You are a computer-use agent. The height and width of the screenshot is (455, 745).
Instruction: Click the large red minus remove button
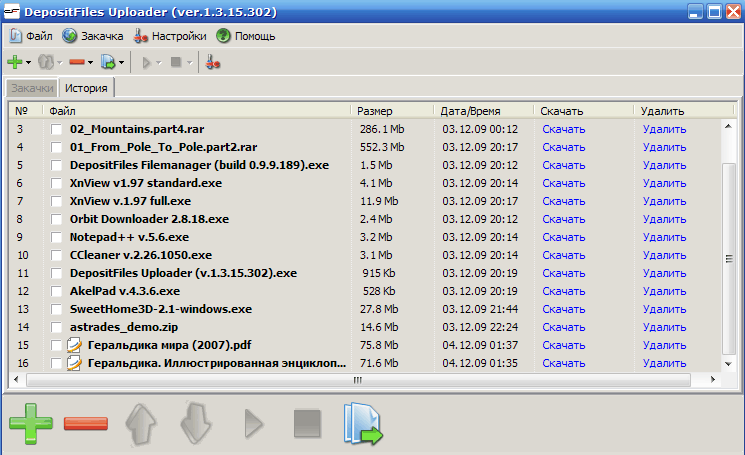point(86,423)
